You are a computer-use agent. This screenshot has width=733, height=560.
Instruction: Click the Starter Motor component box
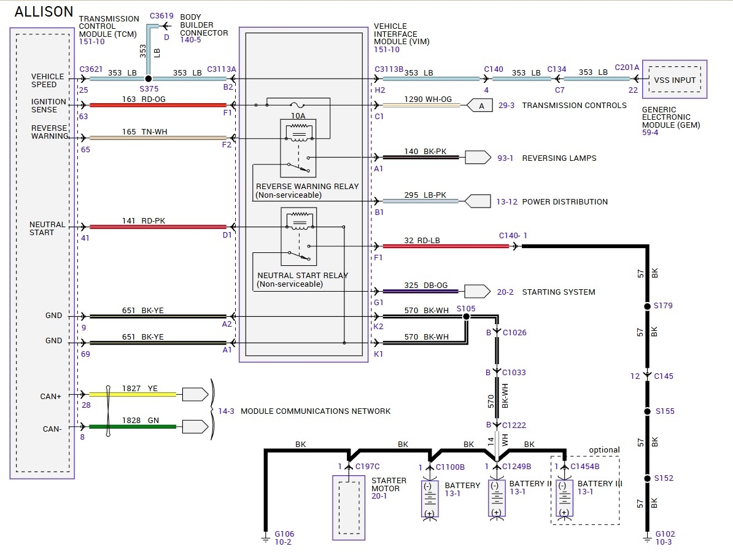pos(349,508)
